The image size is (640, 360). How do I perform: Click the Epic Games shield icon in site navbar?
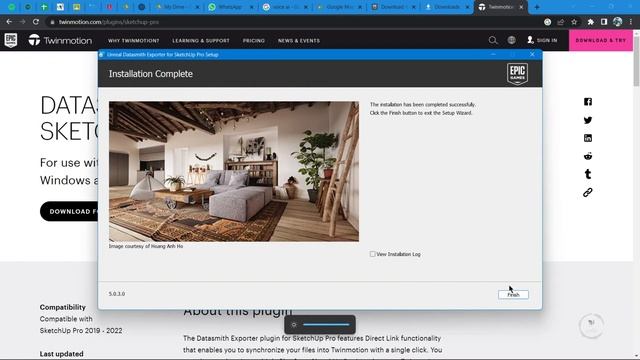click(x=11, y=40)
